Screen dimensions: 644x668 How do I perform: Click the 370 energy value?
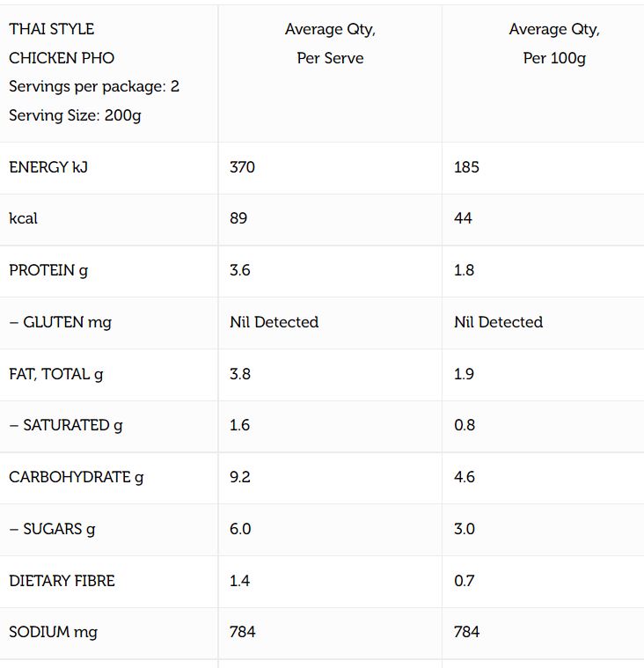242,167
